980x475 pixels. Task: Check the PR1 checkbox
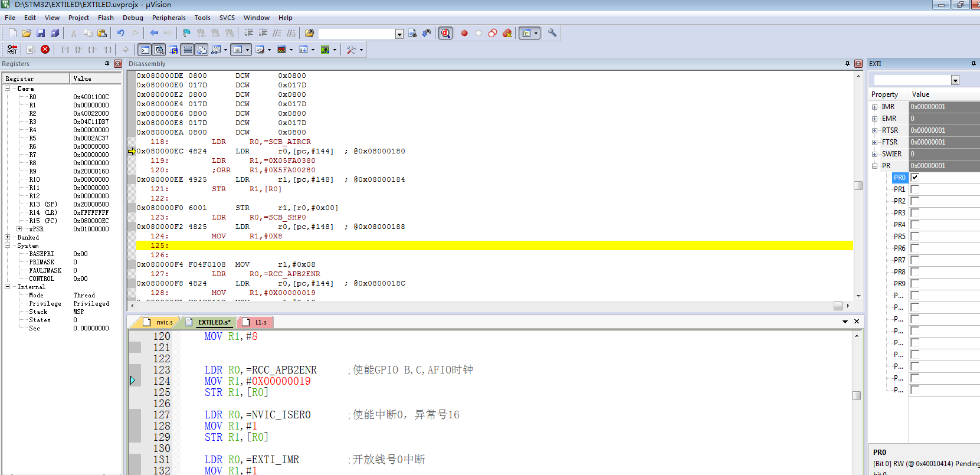915,189
